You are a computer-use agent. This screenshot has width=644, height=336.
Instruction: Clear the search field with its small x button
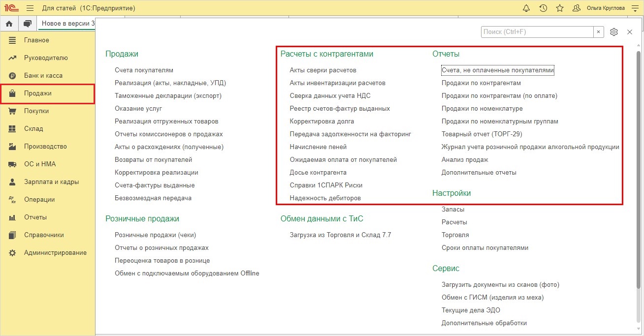click(x=599, y=32)
